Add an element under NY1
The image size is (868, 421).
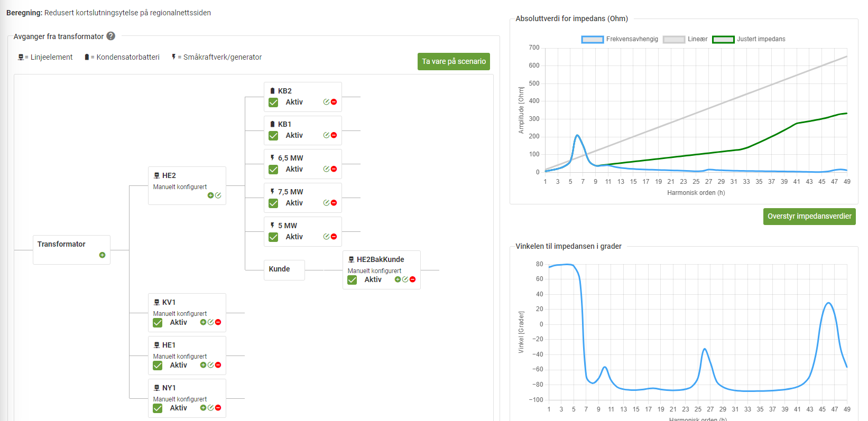203,408
